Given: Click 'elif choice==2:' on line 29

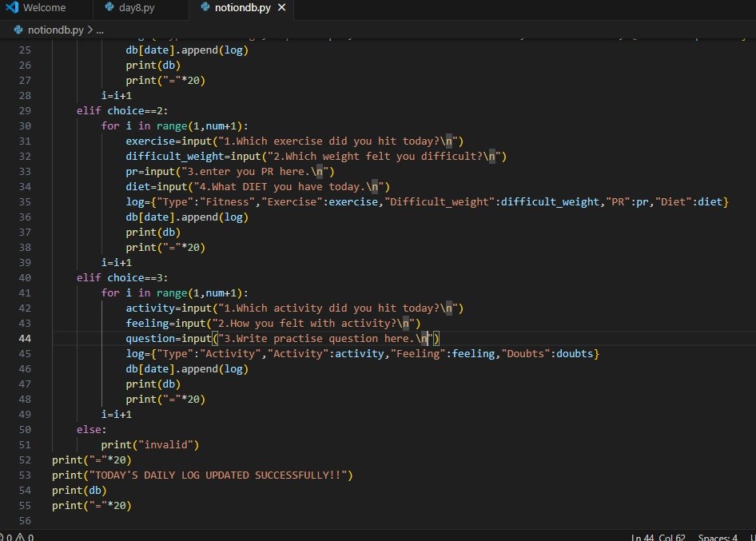Looking at the screenshot, I should 122,111.
